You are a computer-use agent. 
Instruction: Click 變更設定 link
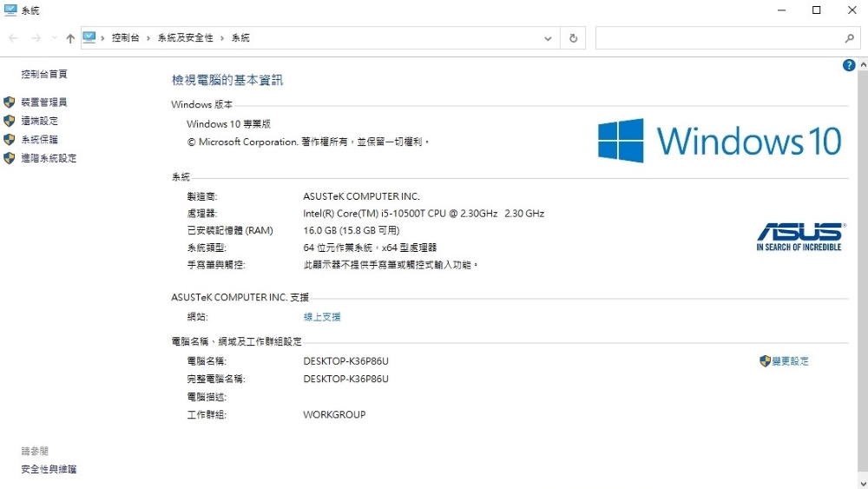tap(790, 361)
